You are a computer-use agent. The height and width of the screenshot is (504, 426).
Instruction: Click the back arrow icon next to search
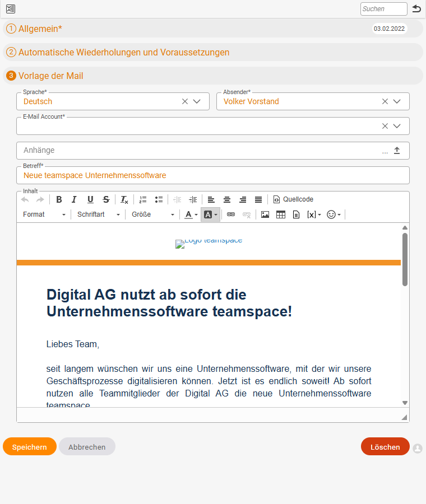[x=416, y=8]
